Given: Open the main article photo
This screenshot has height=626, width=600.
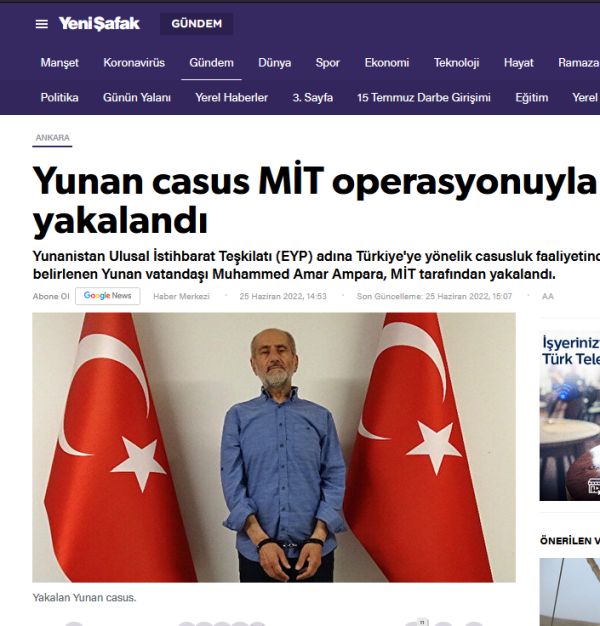Looking at the screenshot, I should coord(274,447).
